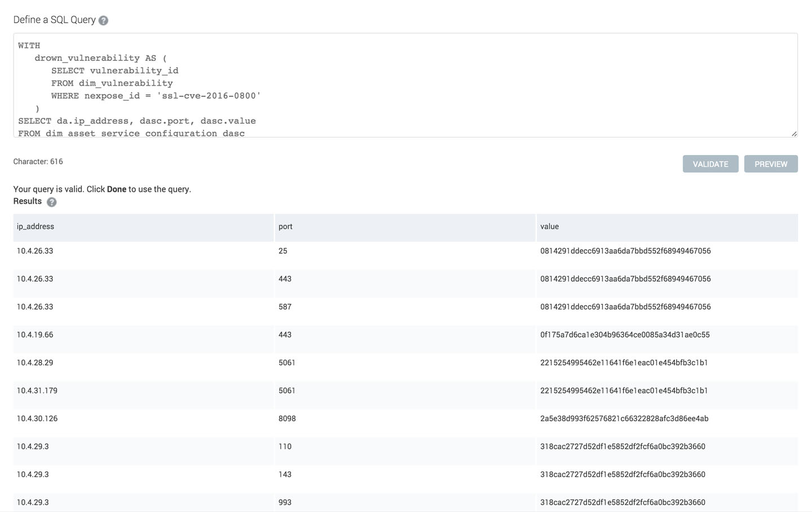Image resolution: width=812 pixels, height=512 pixels.
Task: Click the IP address 10.4.28.29 cell
Action: (35, 363)
